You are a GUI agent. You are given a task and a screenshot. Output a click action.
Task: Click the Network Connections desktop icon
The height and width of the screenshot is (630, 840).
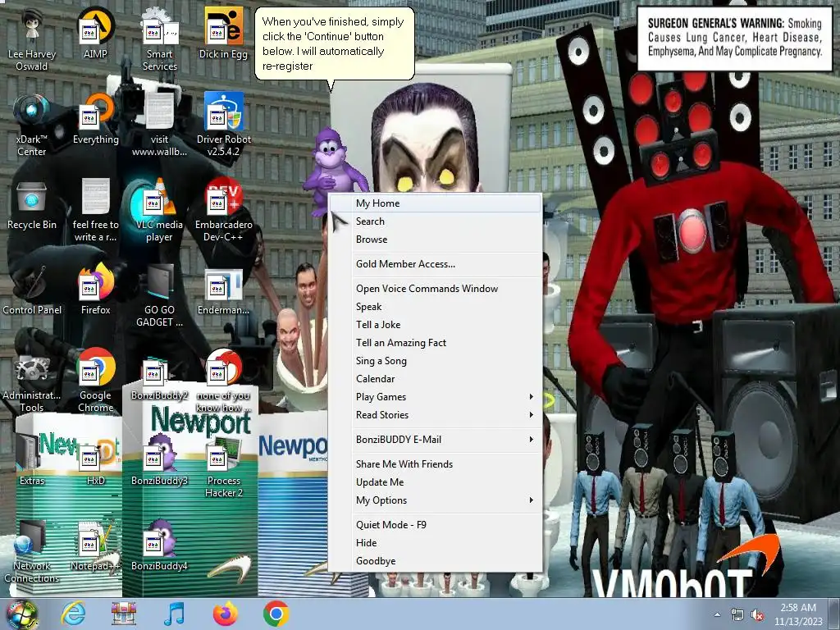click(x=32, y=552)
